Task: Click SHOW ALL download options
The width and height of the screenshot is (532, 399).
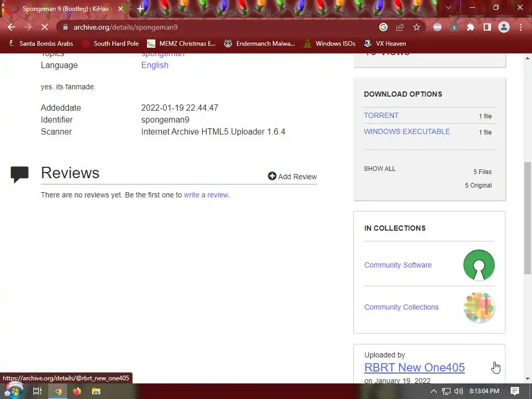Action: point(380,169)
